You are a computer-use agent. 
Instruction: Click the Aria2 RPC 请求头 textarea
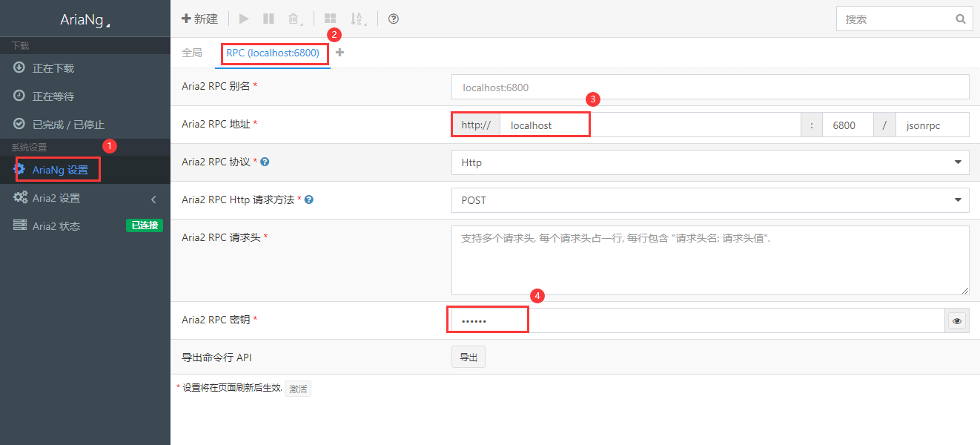point(710,260)
